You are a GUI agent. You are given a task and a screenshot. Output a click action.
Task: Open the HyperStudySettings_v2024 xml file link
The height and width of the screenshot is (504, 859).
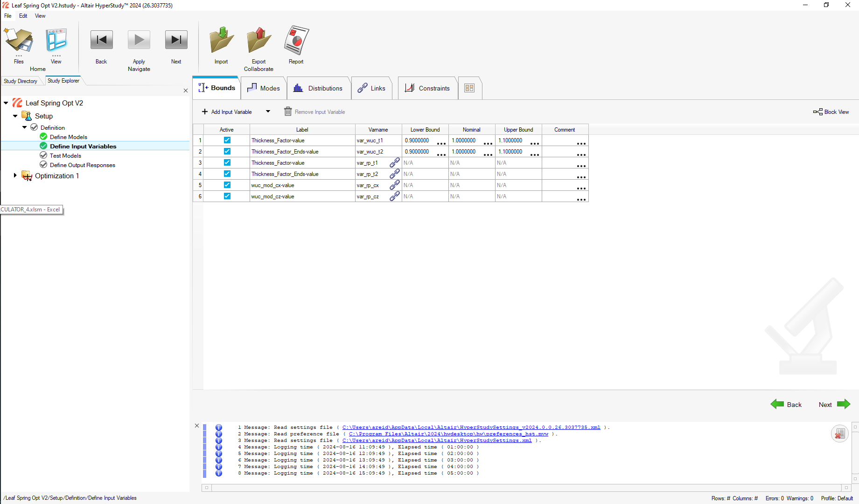pyautogui.click(x=471, y=427)
